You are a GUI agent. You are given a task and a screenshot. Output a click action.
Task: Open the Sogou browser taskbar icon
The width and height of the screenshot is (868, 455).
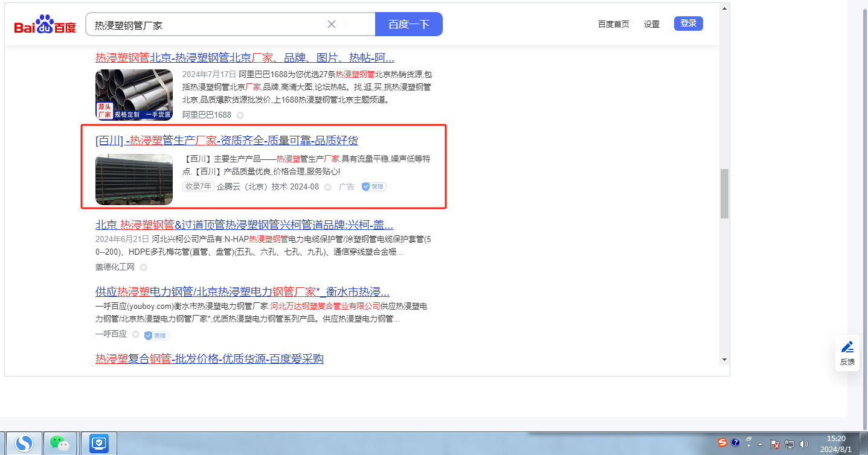coord(24,444)
